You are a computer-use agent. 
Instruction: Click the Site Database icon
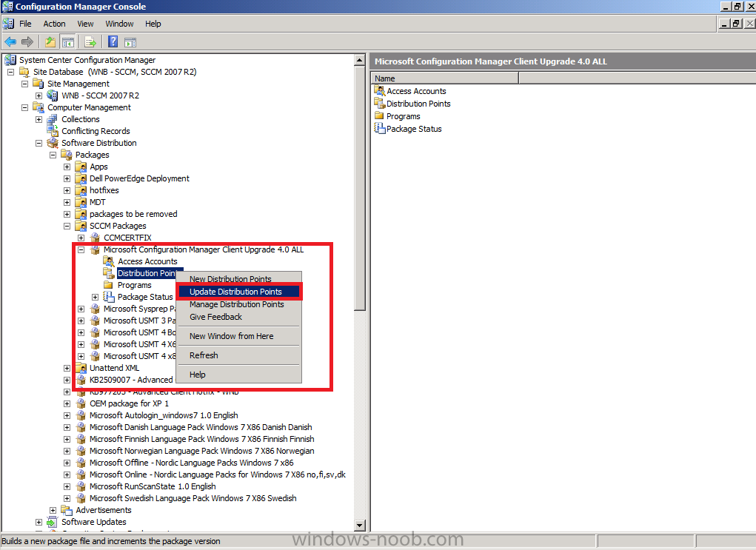click(24, 72)
